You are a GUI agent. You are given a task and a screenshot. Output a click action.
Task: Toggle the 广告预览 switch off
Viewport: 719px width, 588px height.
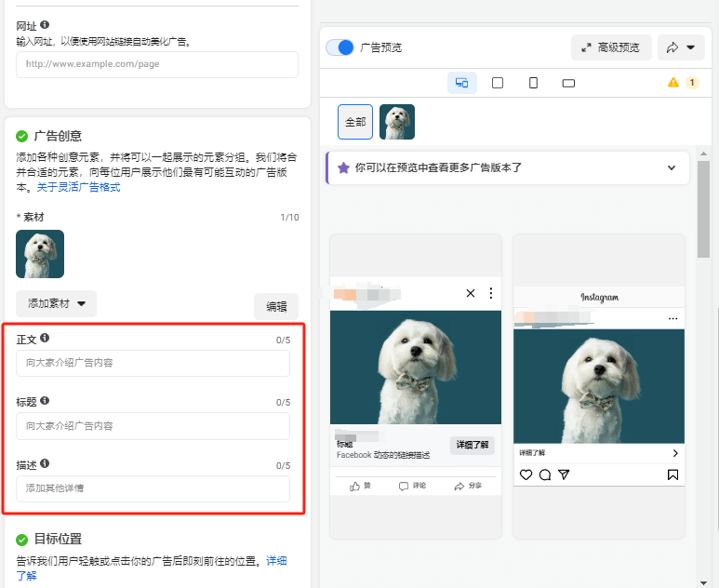340,47
